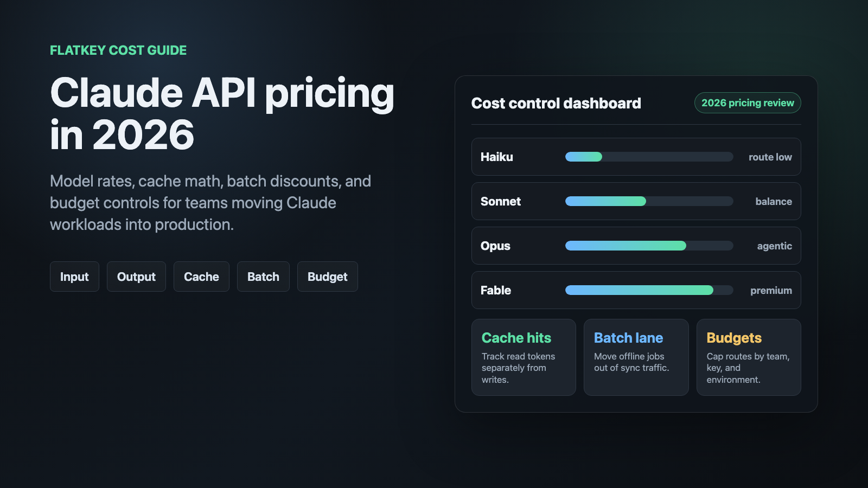Select the Fable progress bar
The height and width of the screenshot is (488, 868).
click(649, 290)
